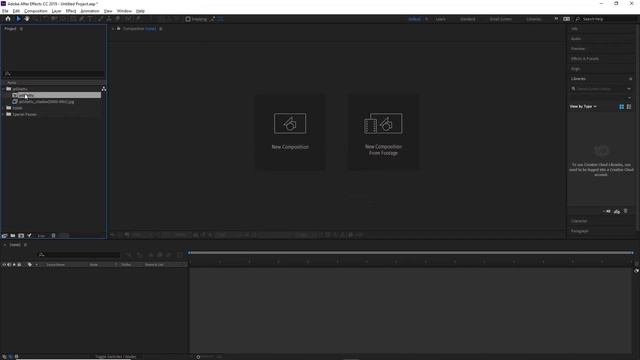Expand the Solids folder
The width and height of the screenshot is (640, 360).
[x=3, y=108]
